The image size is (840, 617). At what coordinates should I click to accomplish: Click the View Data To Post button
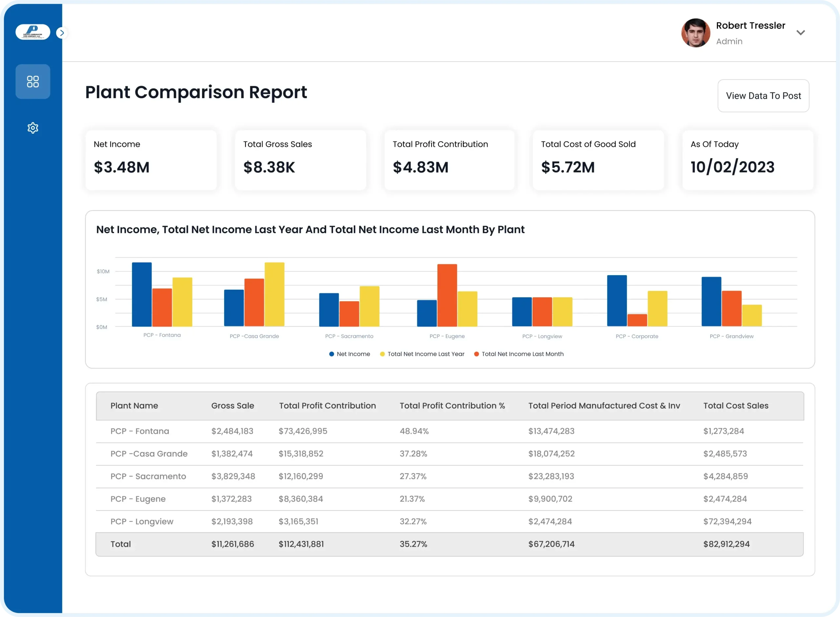click(763, 95)
